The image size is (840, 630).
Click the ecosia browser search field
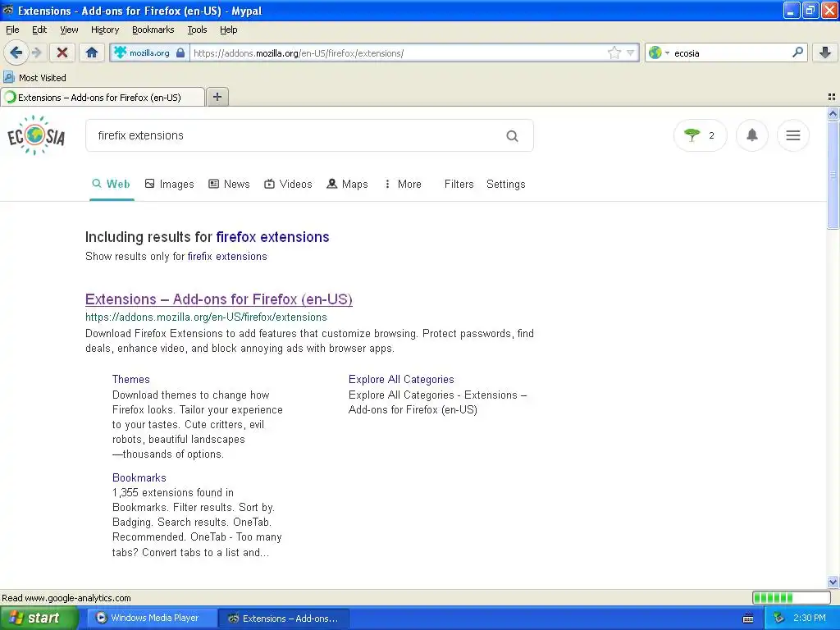731,53
